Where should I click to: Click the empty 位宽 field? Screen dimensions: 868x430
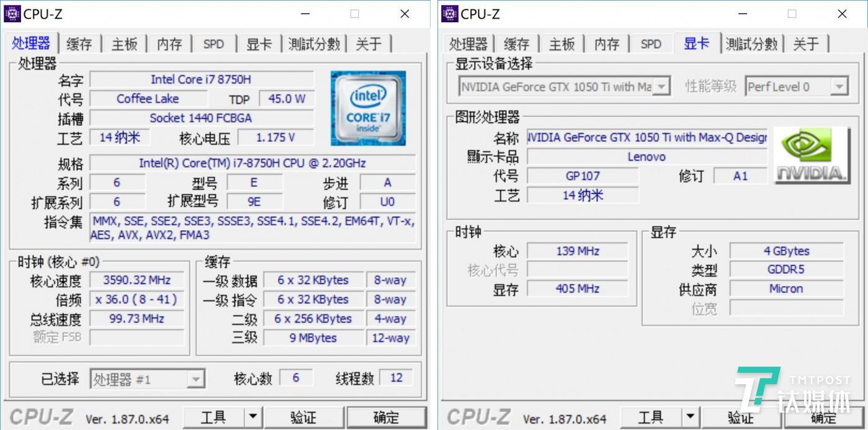(786, 308)
